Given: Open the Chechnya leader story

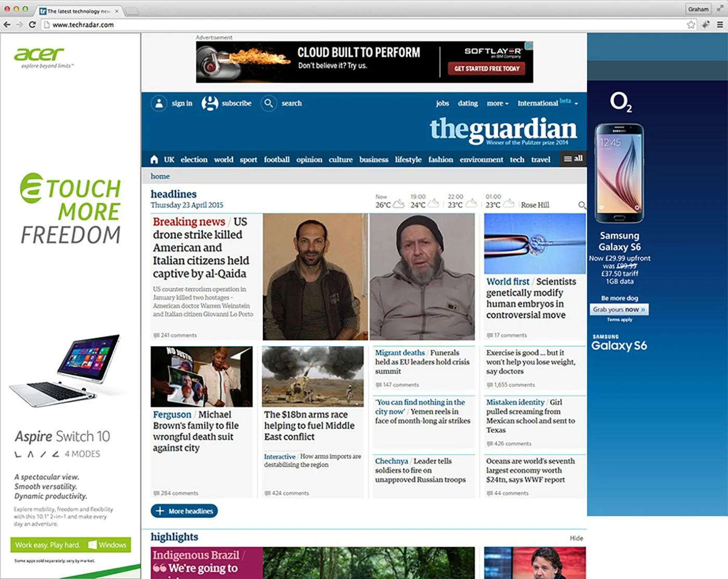Looking at the screenshot, I should tap(420, 470).
